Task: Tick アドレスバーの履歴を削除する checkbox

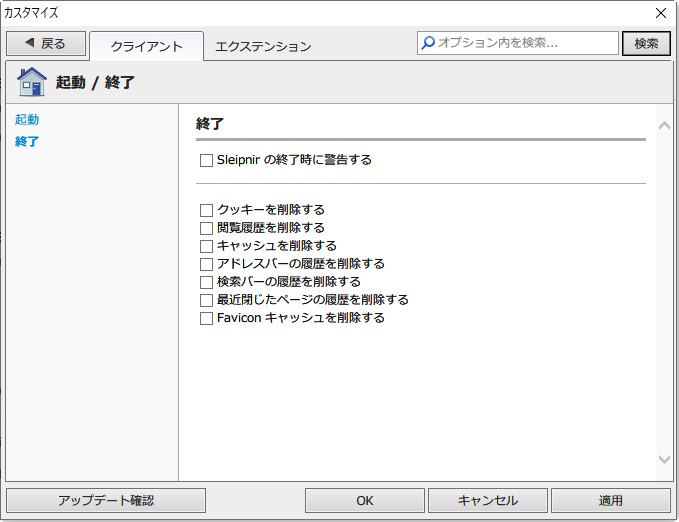Action: click(206, 264)
